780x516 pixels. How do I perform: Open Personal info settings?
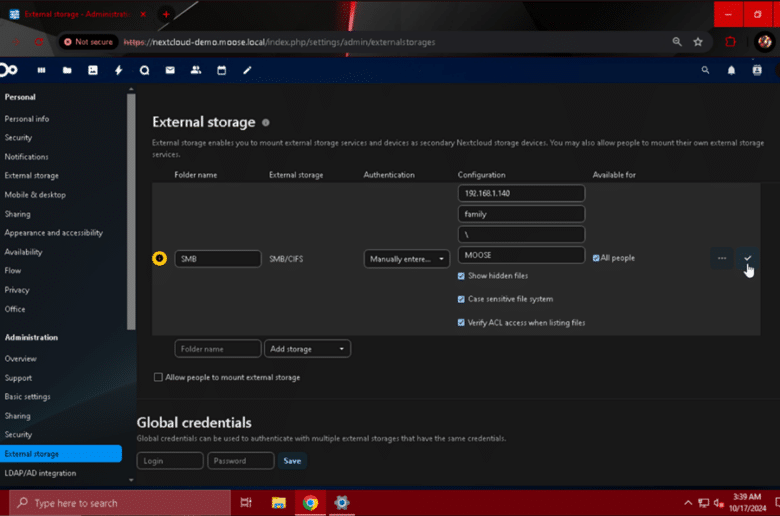[x=27, y=119]
